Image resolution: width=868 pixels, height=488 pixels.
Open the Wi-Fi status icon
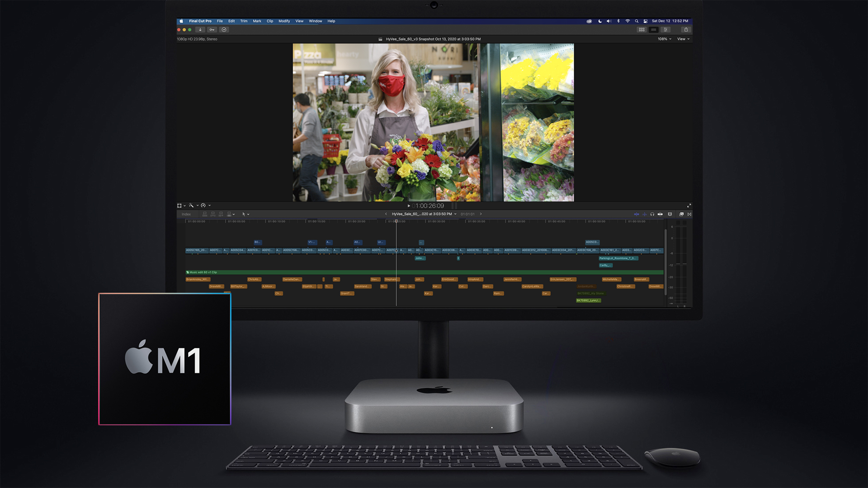627,21
